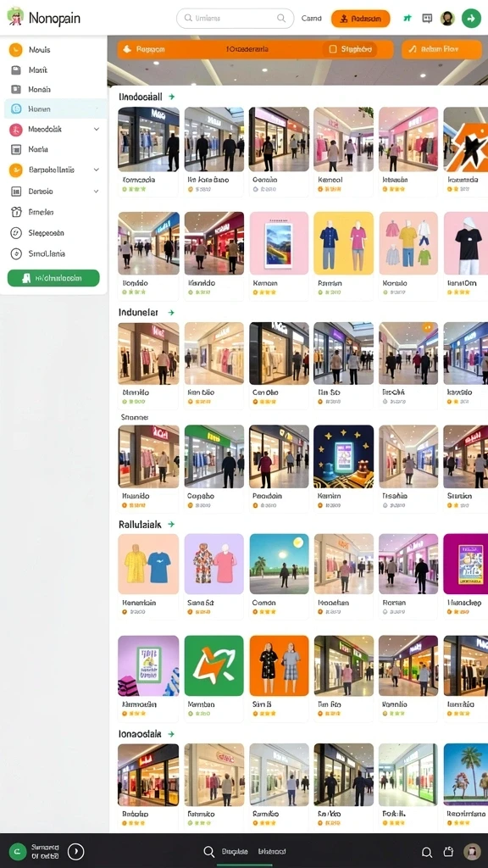Open Ionaoclalk section via green arrow
Screen dimensions: 488x868
click(171, 734)
